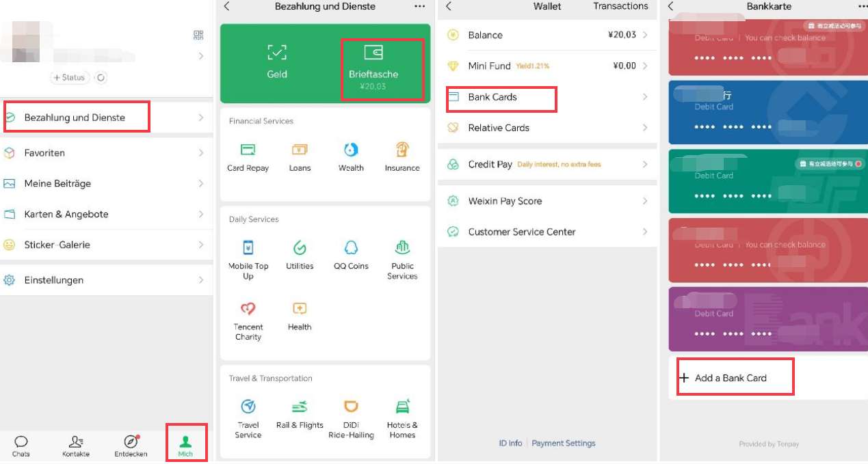Open Travel Service
Image resolution: width=868 pixels, height=464 pixels.
coord(248,420)
